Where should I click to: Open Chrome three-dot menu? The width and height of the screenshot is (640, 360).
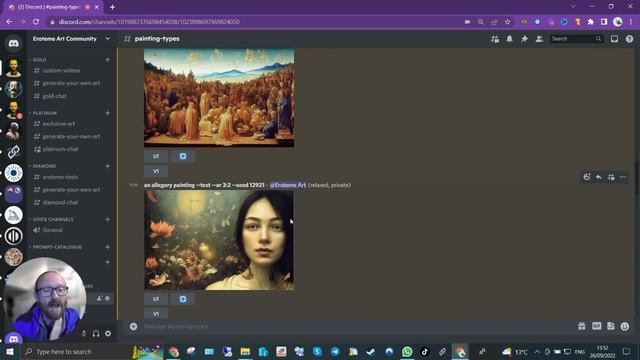[x=631, y=22]
